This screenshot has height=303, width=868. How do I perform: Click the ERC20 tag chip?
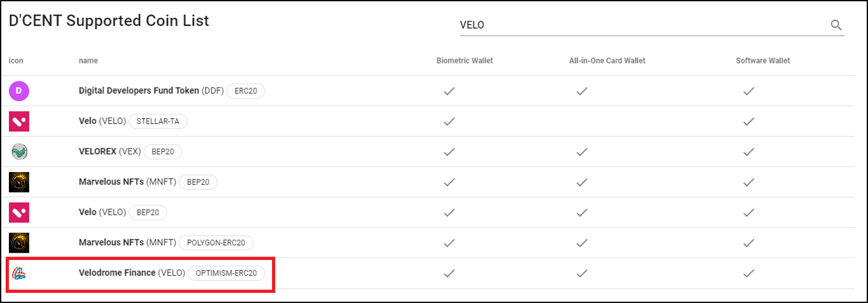245,91
